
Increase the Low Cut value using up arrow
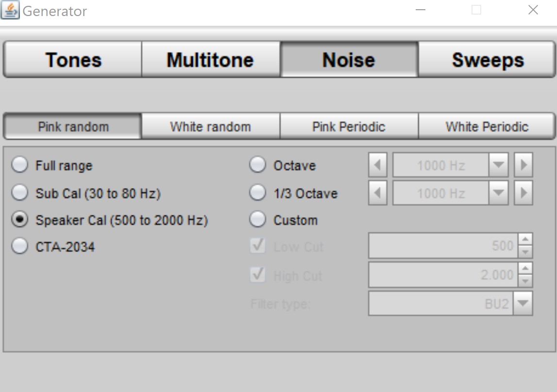(x=526, y=240)
